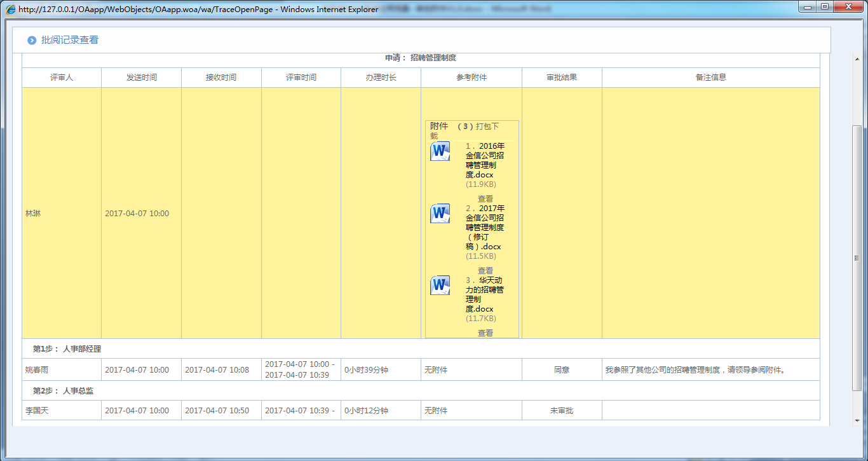Click receive time 2017-04-07 10:08
868x461 pixels.
(x=217, y=370)
